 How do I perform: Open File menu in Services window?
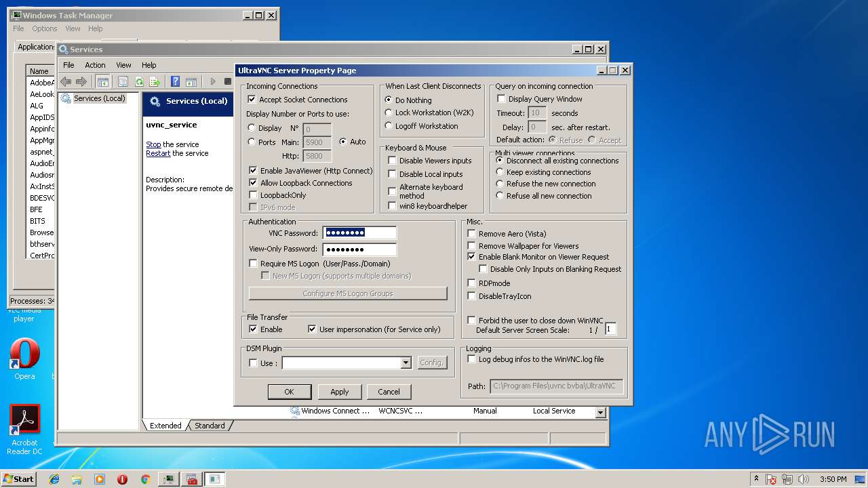(68, 65)
